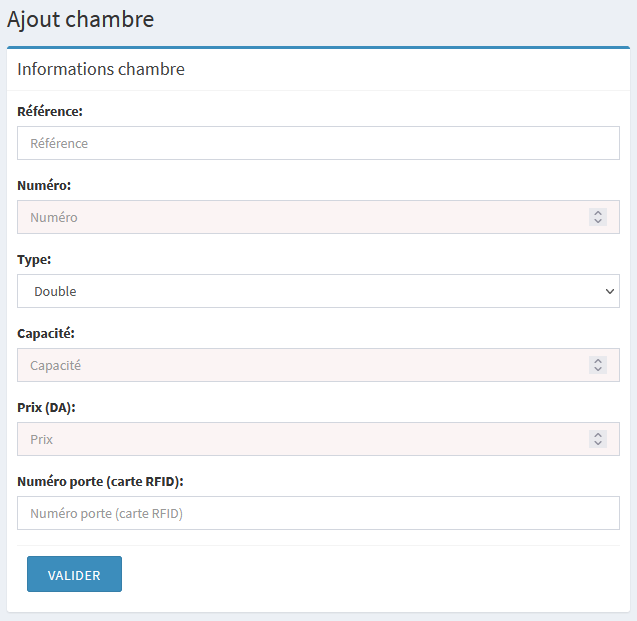Focus the Numéro number field
Viewport: 637px width, 621px height.
tap(300, 217)
